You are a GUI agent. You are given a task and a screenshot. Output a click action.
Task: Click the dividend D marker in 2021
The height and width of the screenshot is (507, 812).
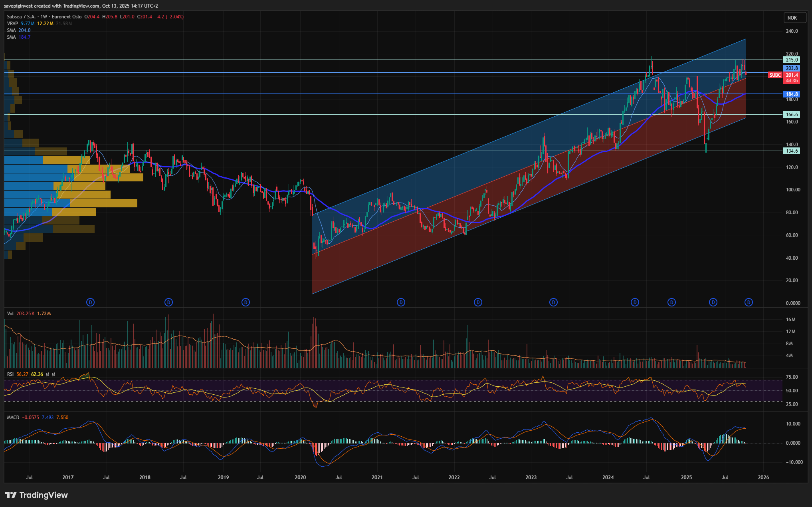click(401, 302)
